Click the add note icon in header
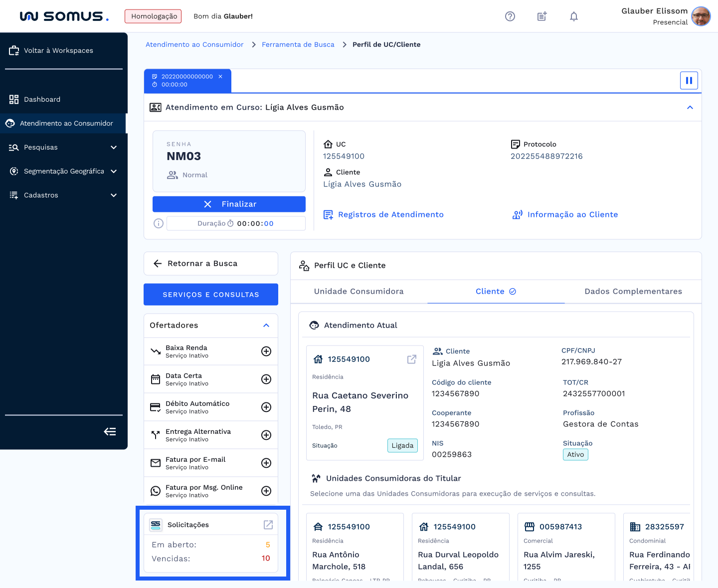The width and height of the screenshot is (718, 588). point(541,16)
